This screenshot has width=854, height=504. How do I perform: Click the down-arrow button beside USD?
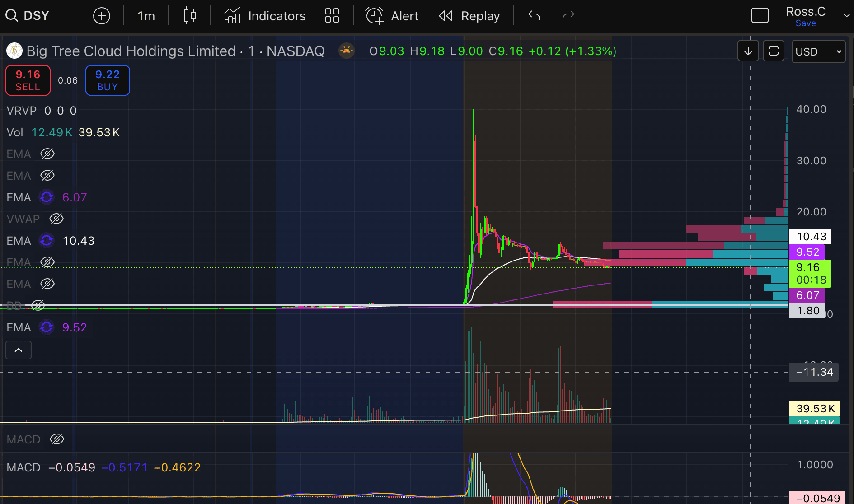pos(748,51)
